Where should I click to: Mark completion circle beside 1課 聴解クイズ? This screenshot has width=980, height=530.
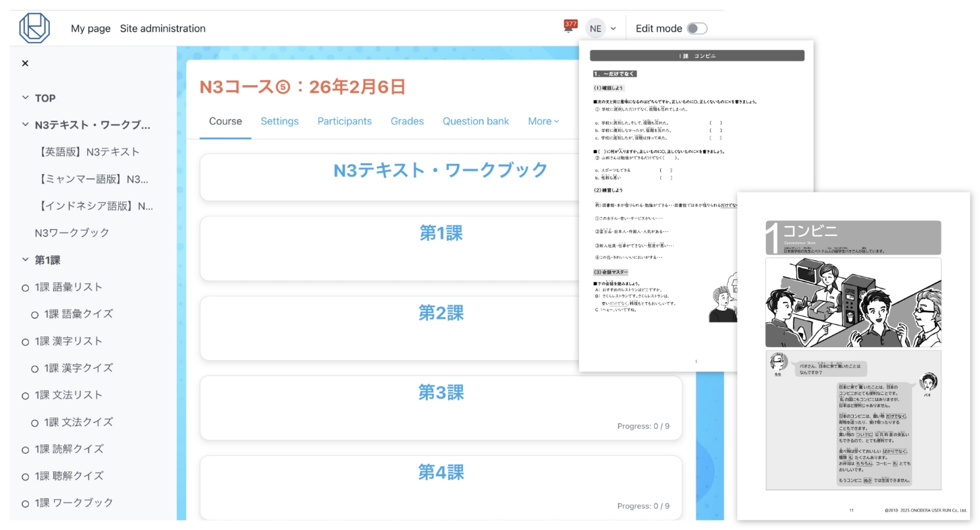pos(26,476)
